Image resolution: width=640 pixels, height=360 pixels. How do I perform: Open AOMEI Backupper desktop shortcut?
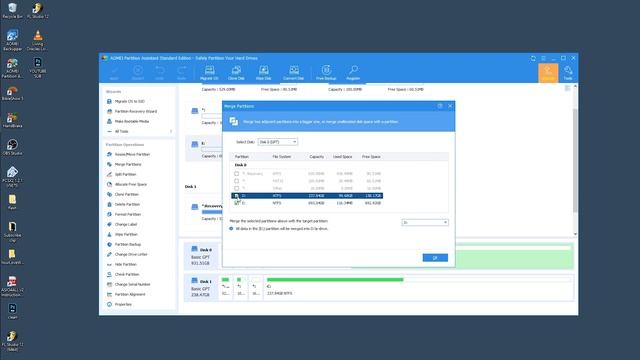click(12, 40)
